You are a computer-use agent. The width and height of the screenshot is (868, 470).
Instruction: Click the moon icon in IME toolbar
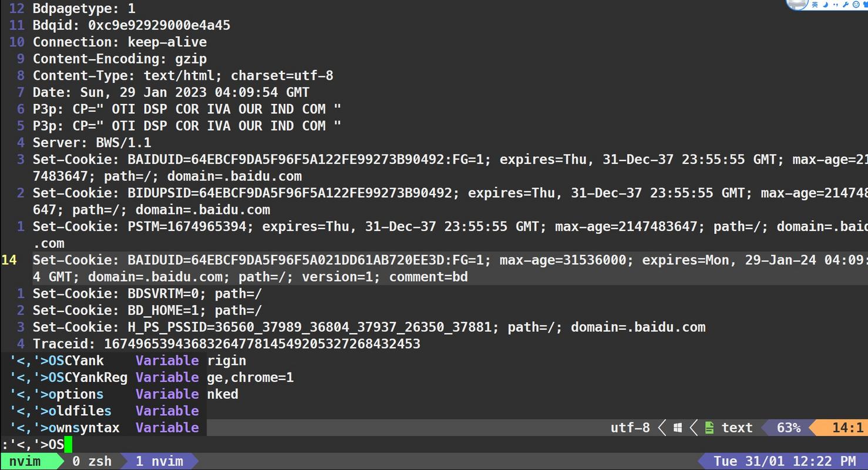click(x=825, y=5)
